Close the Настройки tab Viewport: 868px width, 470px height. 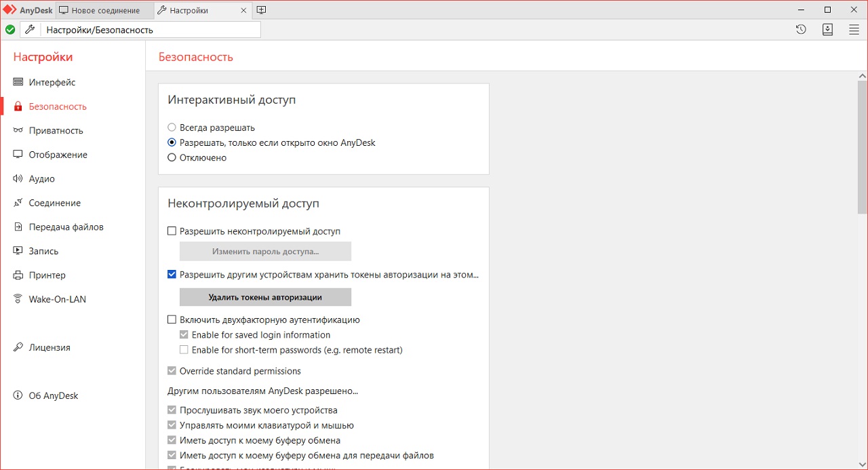click(243, 10)
